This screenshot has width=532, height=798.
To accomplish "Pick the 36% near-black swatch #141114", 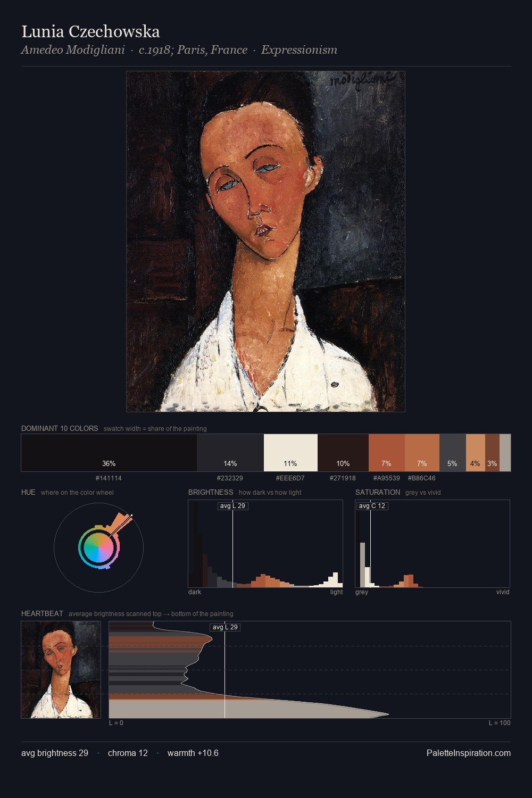I will pyautogui.click(x=109, y=453).
